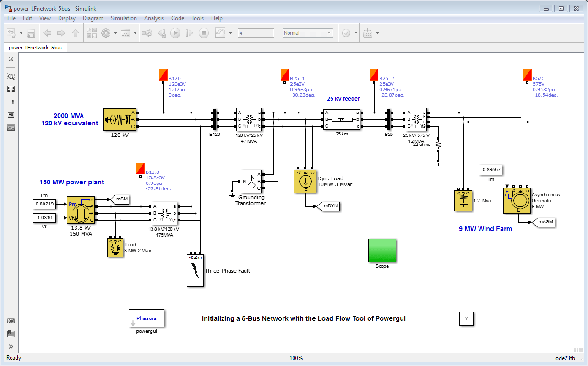
Task: Toggle the Sample Time Display arrows icon
Action: [11, 102]
